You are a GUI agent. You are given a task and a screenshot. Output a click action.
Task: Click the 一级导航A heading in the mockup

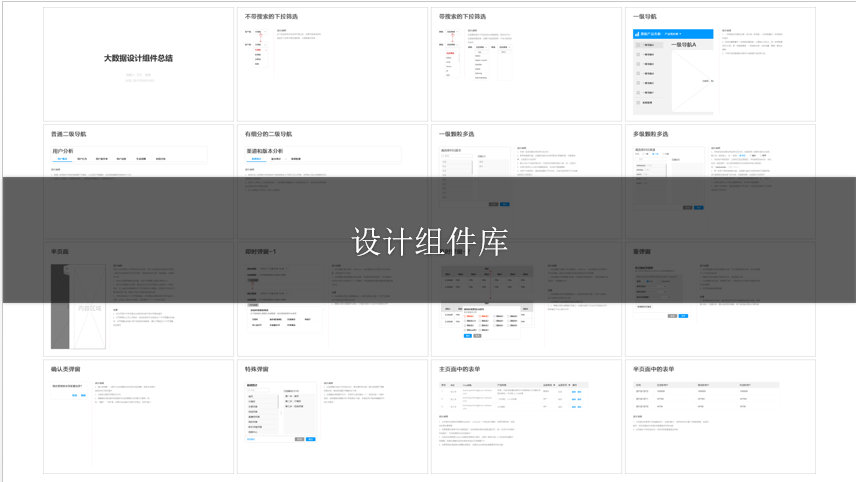click(682, 45)
